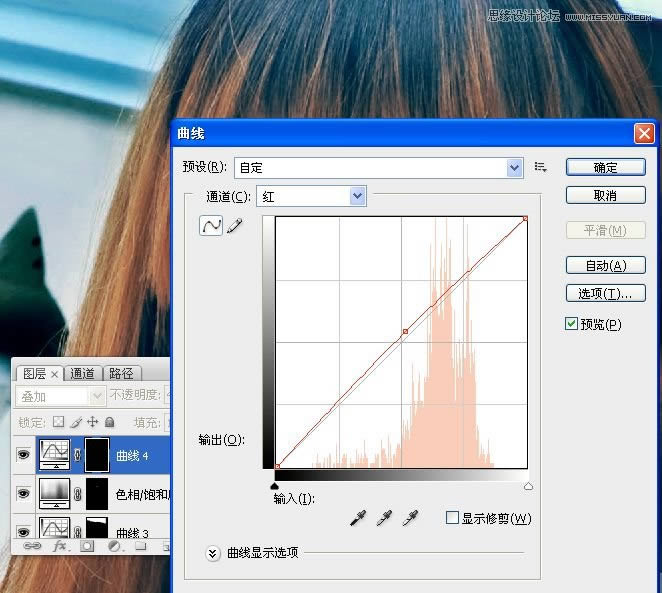Pick the black point eyedropper
The width and height of the screenshot is (662, 593).
point(357,518)
